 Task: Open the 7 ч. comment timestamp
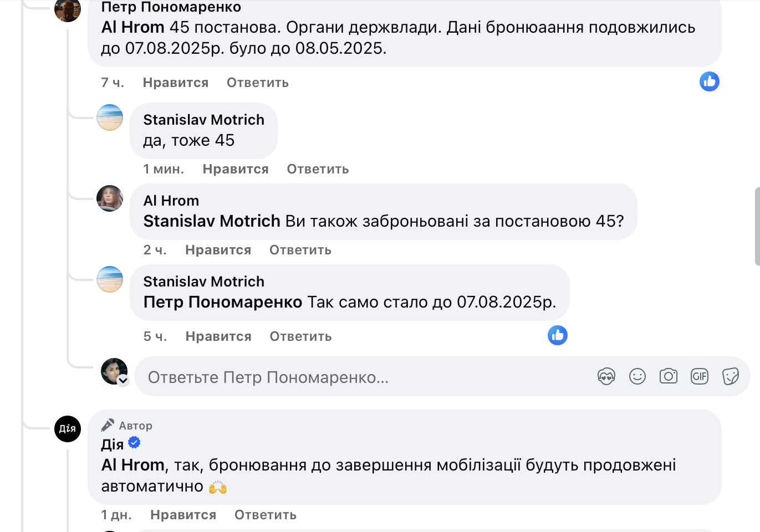(x=113, y=83)
